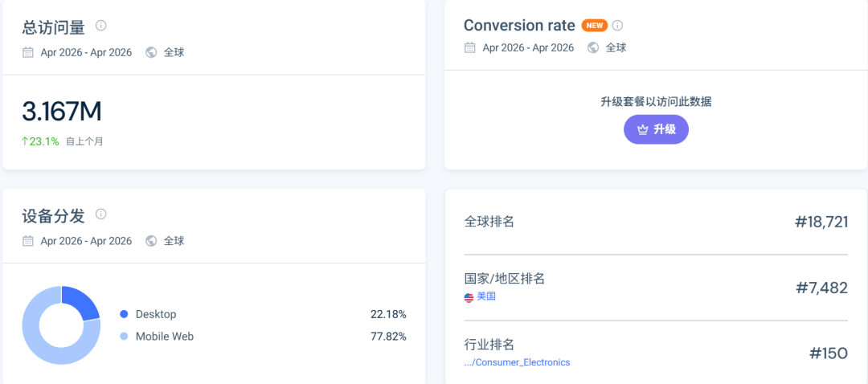
Task: Click the purple 升级 upgrade button
Action: pos(656,129)
